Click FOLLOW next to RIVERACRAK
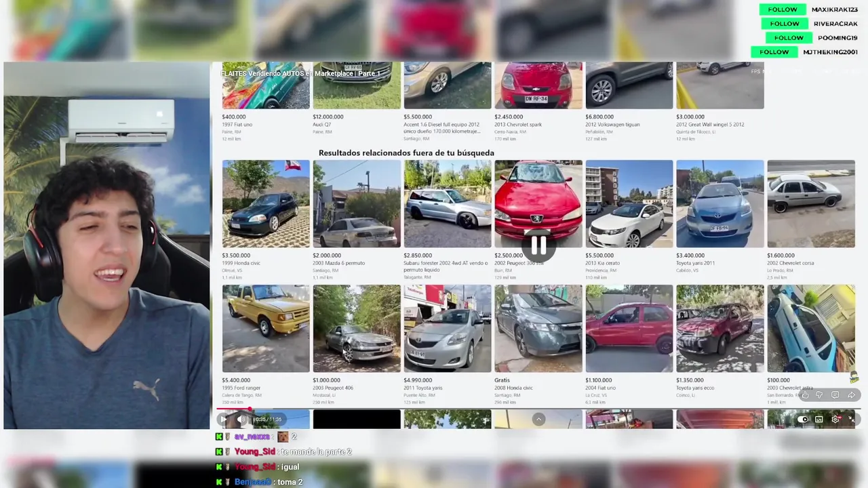Screen dimensions: 868x488 (x=785, y=24)
